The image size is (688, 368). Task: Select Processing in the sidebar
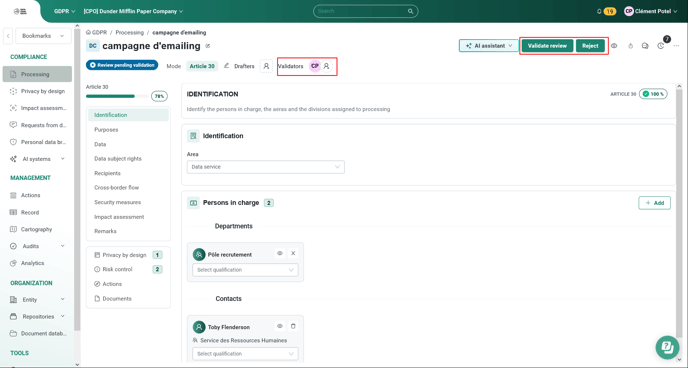point(37,74)
